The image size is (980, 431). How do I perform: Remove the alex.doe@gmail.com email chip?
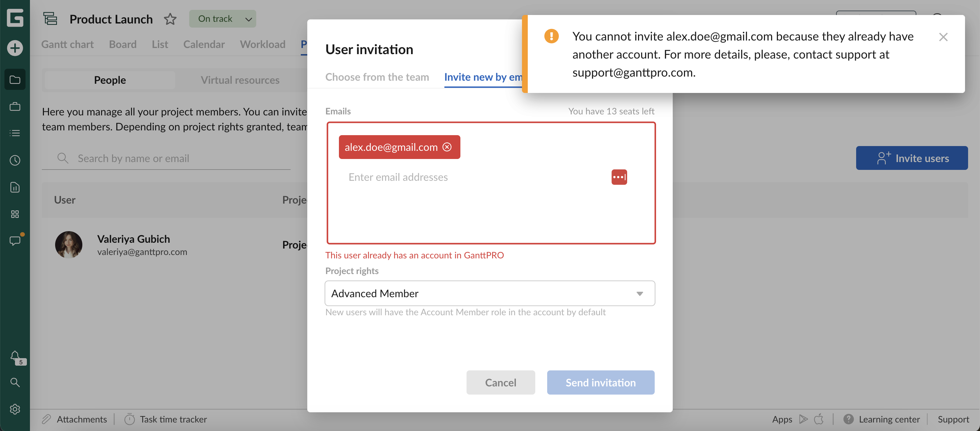(x=447, y=147)
